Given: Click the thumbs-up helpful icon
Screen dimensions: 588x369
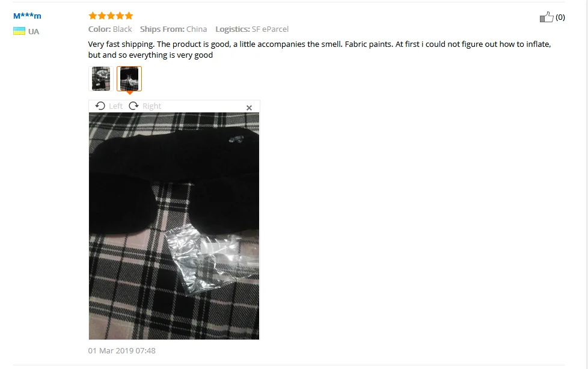Looking at the screenshot, I should click(547, 17).
